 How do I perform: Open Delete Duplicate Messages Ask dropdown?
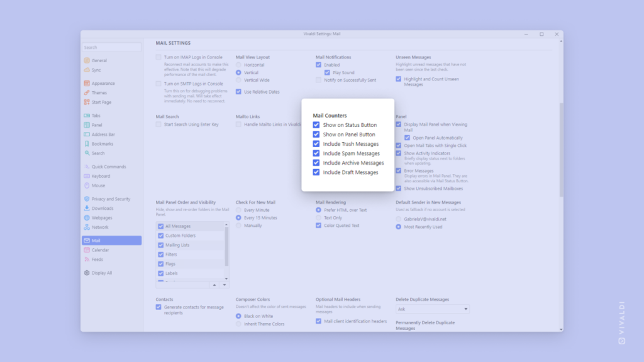(432, 309)
